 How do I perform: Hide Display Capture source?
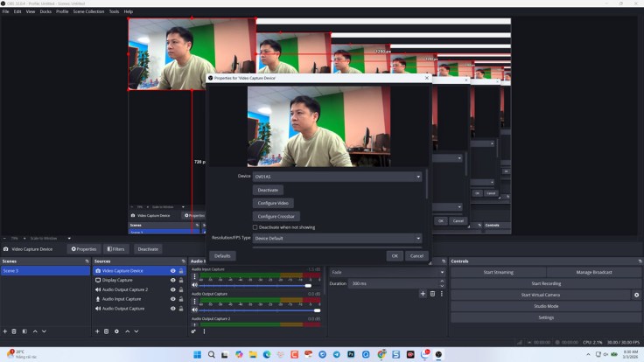(173, 281)
